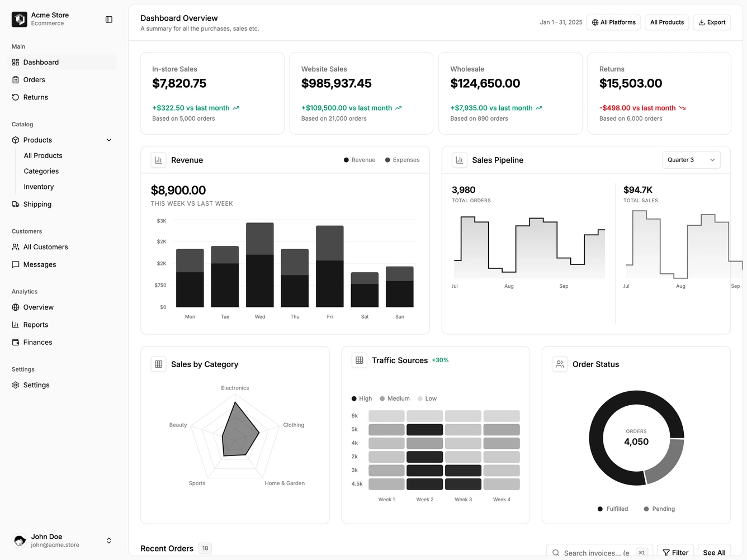Open the Jan 1–31, 2025 date range
The width and height of the screenshot is (747, 560).
coord(561,22)
